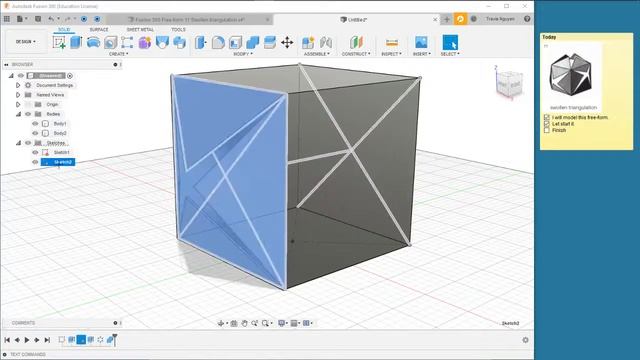
Task: Jump to the timeline end
Action: pos(47,340)
